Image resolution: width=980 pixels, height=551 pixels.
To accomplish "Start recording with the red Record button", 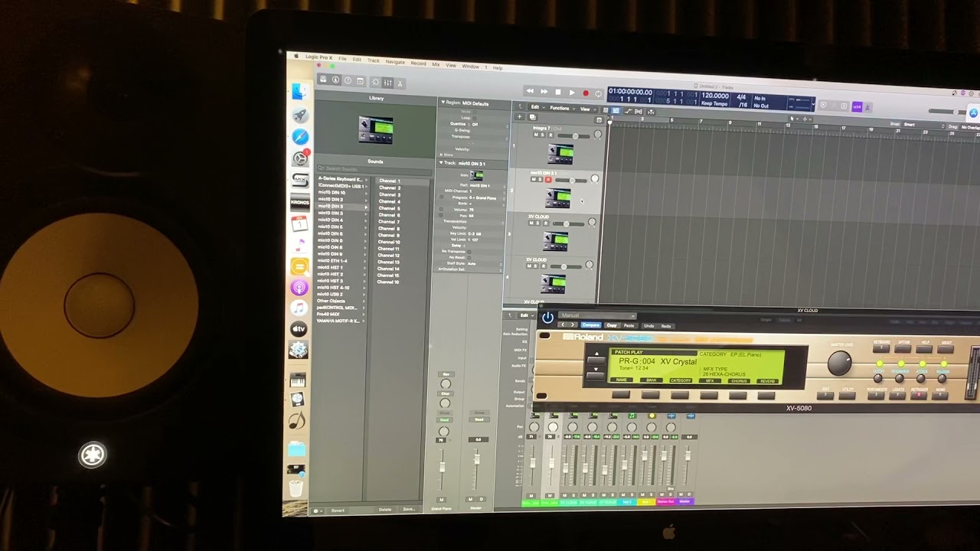I will [x=586, y=93].
